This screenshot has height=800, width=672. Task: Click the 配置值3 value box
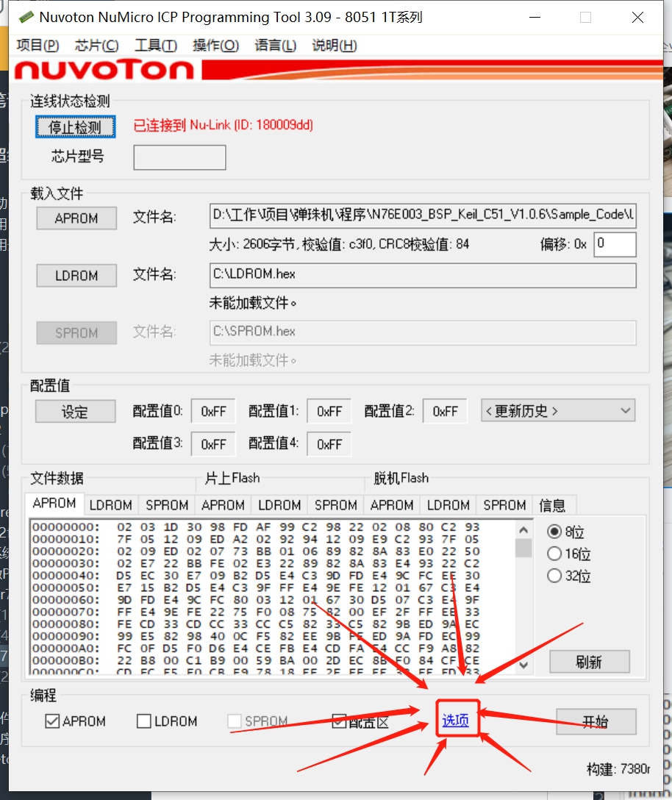click(x=213, y=444)
